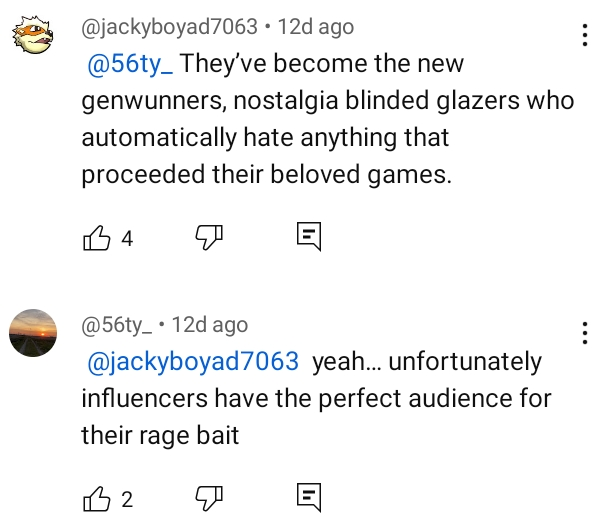The image size is (609, 525).
Task: Reply to jackyboyad7063's comment
Action: 308,237
